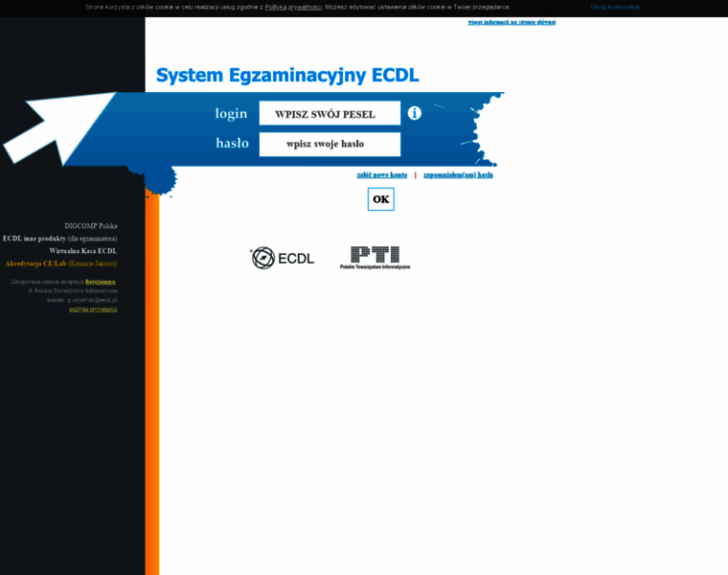Open sidebar 'polityka prywatności' footer link
Viewport: 728px width, 575px height.
[x=93, y=310]
